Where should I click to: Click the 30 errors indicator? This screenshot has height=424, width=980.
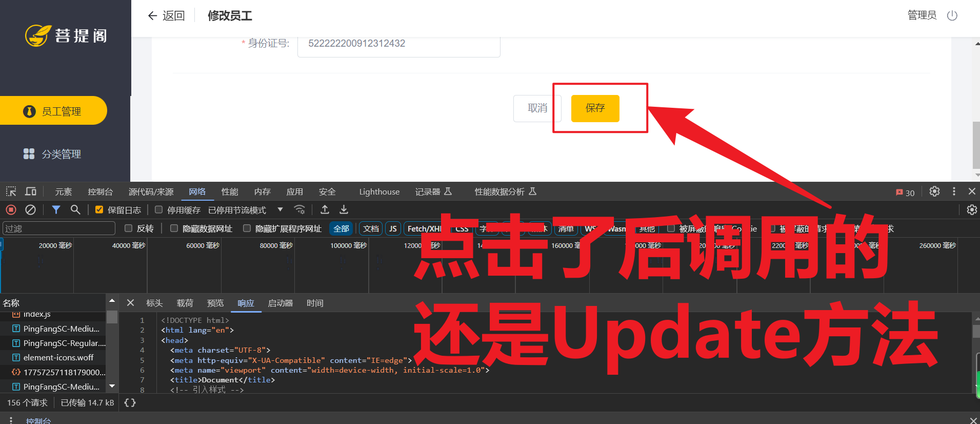(x=905, y=192)
